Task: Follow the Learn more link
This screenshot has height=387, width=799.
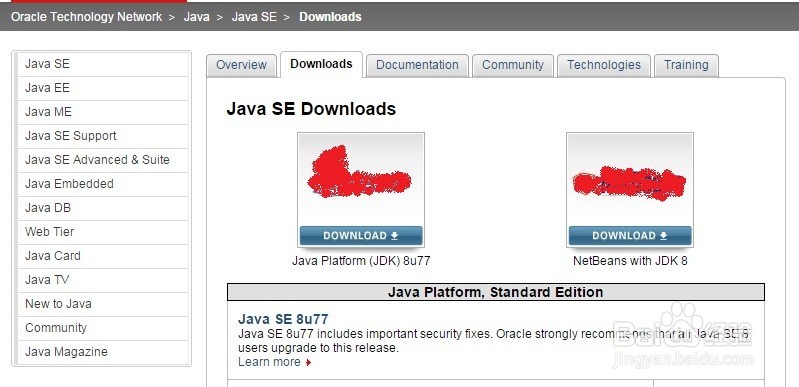Action: (x=270, y=362)
